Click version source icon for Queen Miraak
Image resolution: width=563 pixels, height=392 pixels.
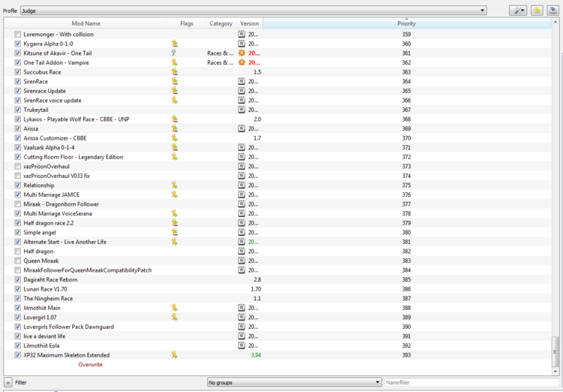[x=242, y=261]
